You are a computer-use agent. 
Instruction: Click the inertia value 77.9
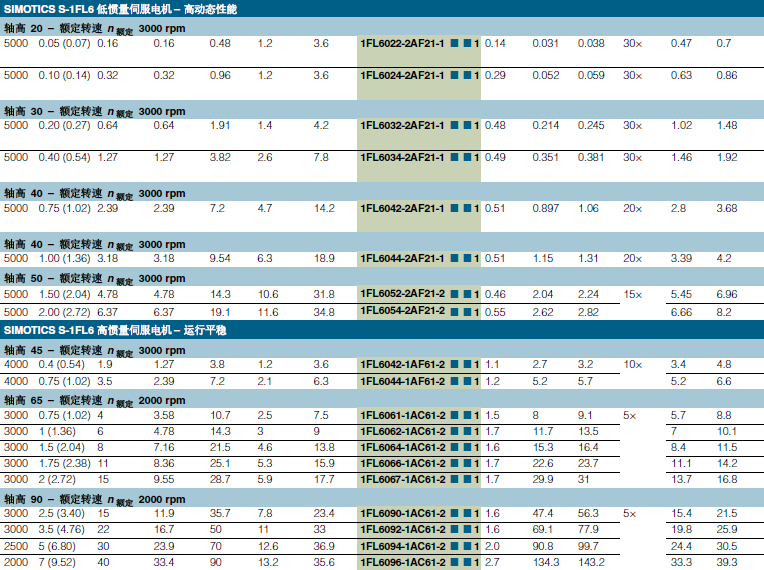588,530
